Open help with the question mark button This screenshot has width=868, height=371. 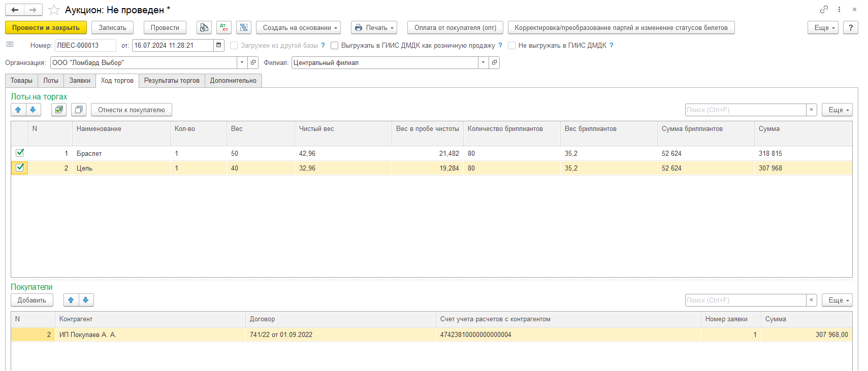pos(851,27)
